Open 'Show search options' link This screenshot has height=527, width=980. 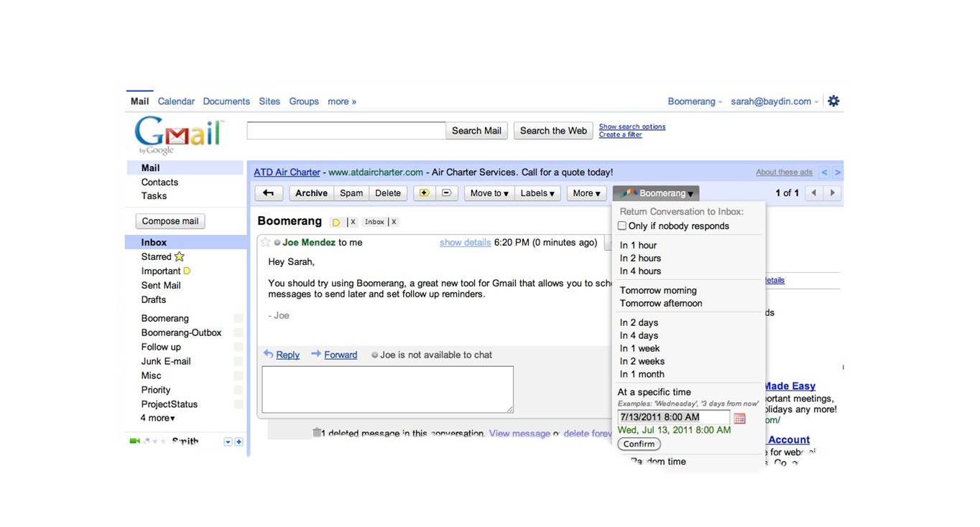coord(632,127)
